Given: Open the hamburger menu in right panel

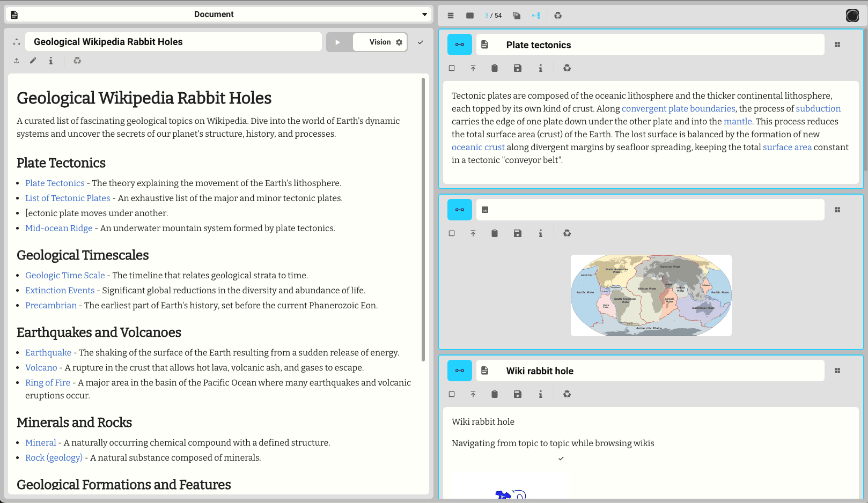Looking at the screenshot, I should [x=451, y=16].
